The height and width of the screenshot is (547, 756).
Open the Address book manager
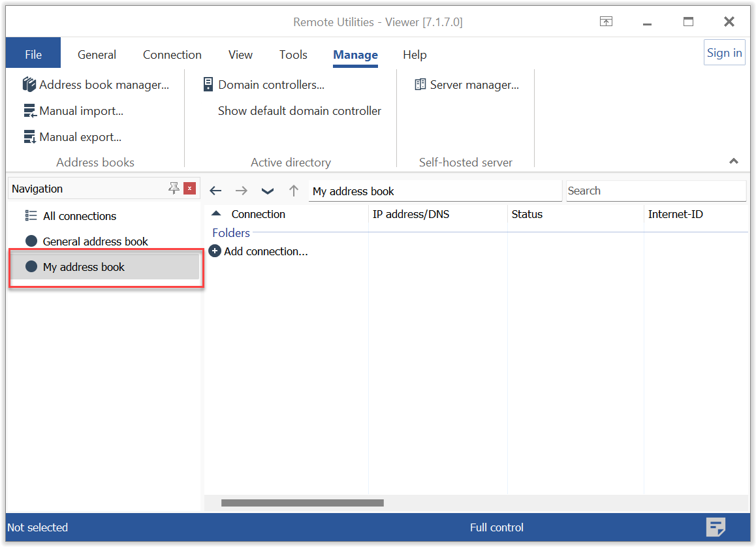coord(95,85)
